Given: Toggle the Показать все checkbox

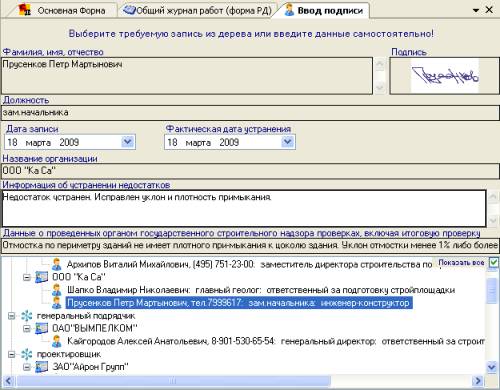Looking at the screenshot, I should click(x=493, y=262).
